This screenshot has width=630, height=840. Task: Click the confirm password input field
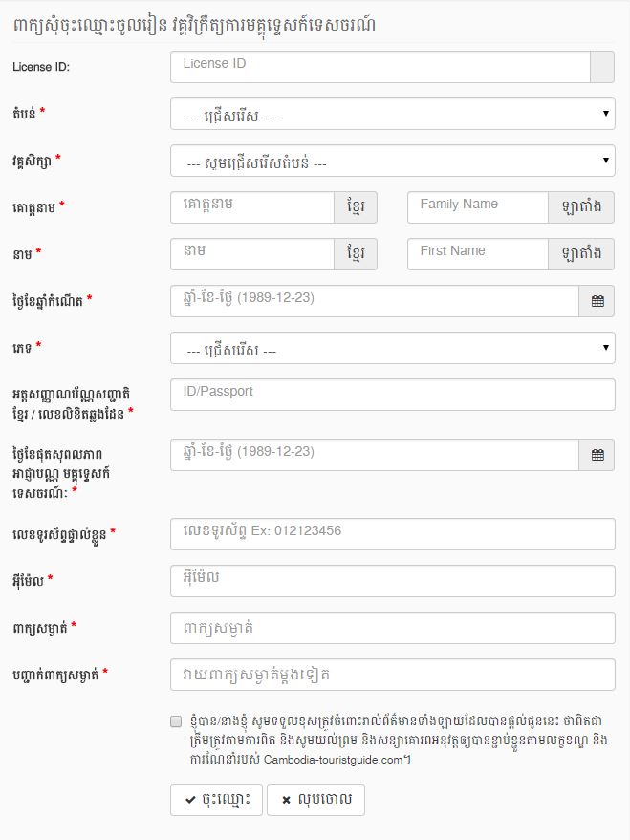tap(392, 675)
